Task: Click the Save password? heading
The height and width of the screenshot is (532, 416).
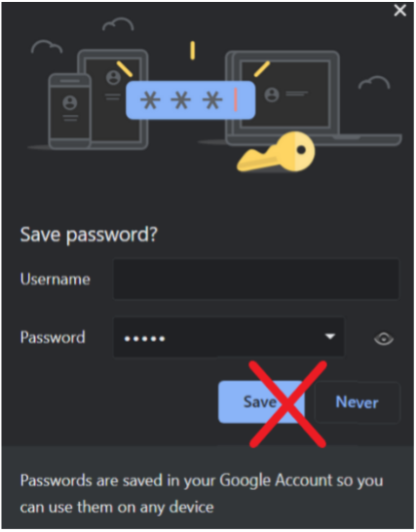Action: coord(89,235)
